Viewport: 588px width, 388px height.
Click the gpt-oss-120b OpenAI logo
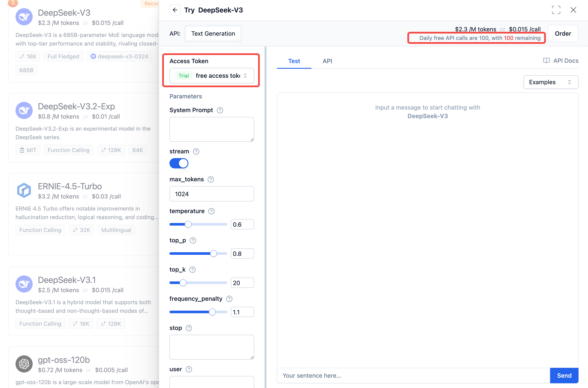click(x=24, y=364)
